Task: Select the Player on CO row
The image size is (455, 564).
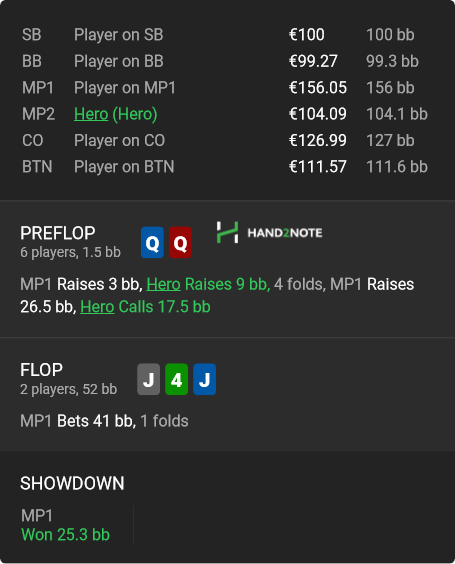Action: [225, 140]
